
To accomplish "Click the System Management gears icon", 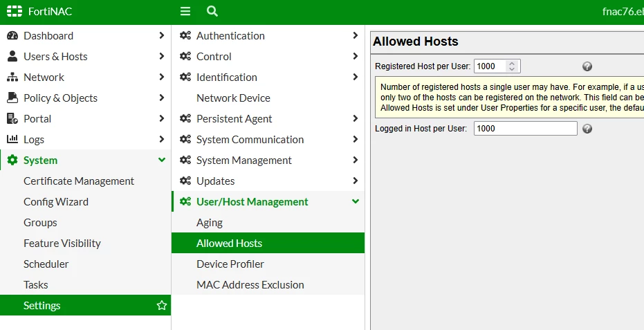I will tap(185, 161).
